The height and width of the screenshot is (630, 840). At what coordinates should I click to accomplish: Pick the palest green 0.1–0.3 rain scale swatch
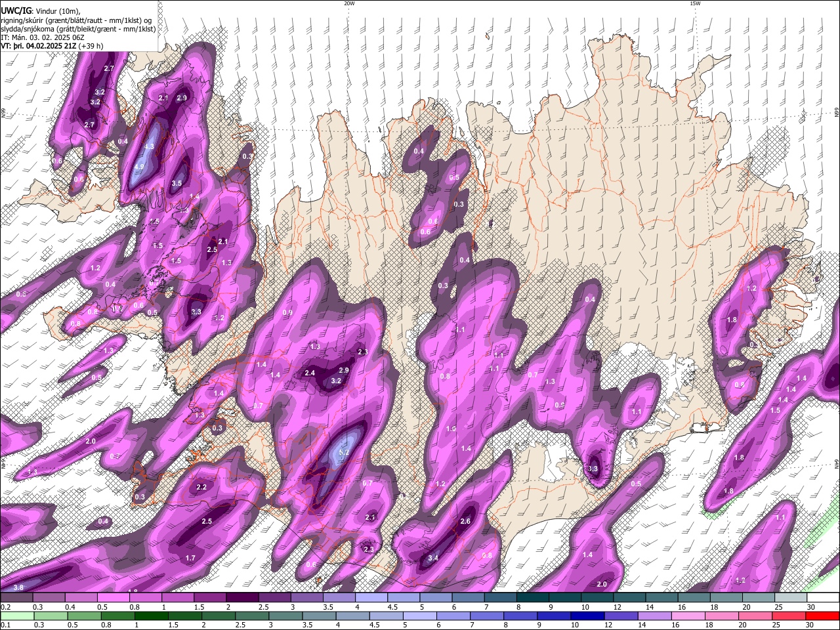16,616
